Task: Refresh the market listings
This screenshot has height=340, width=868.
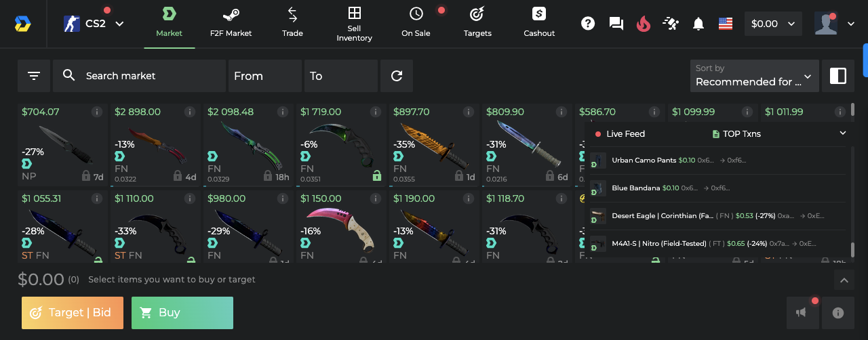Action: [397, 76]
